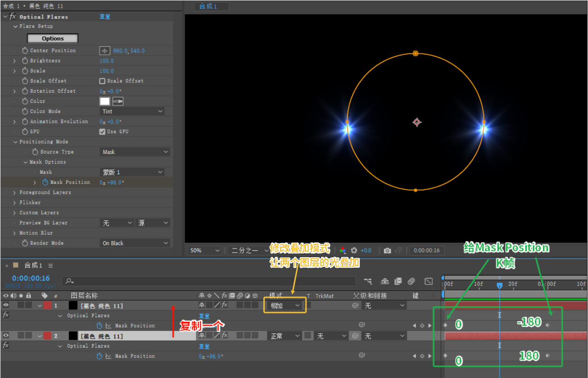588x378 pixels.
Task: Toggle the Center Position stopwatch
Action: (x=25, y=51)
